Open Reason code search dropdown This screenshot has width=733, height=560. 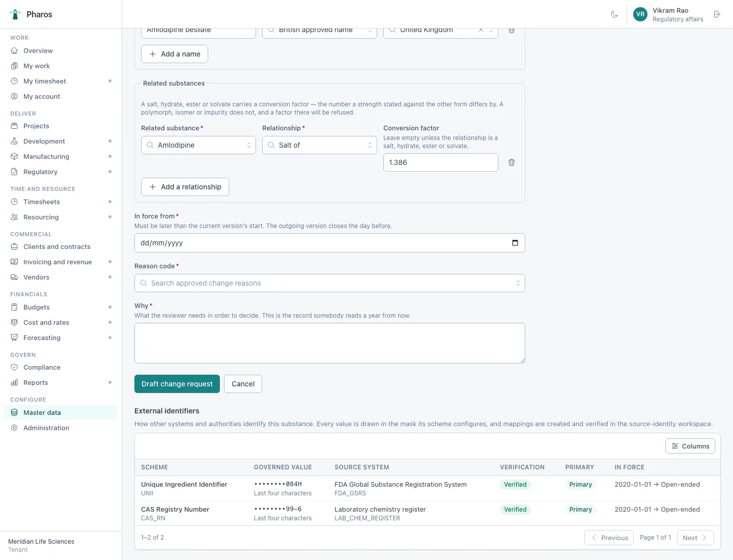point(330,283)
